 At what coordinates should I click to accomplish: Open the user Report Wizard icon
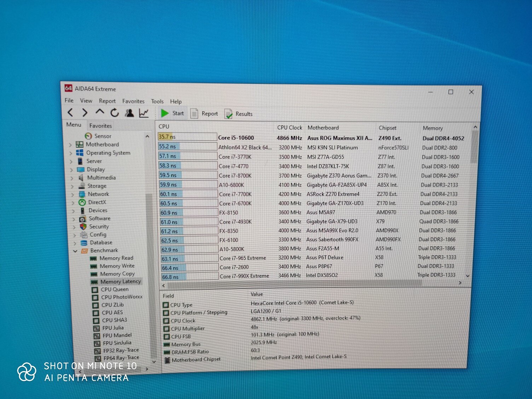pos(130,113)
